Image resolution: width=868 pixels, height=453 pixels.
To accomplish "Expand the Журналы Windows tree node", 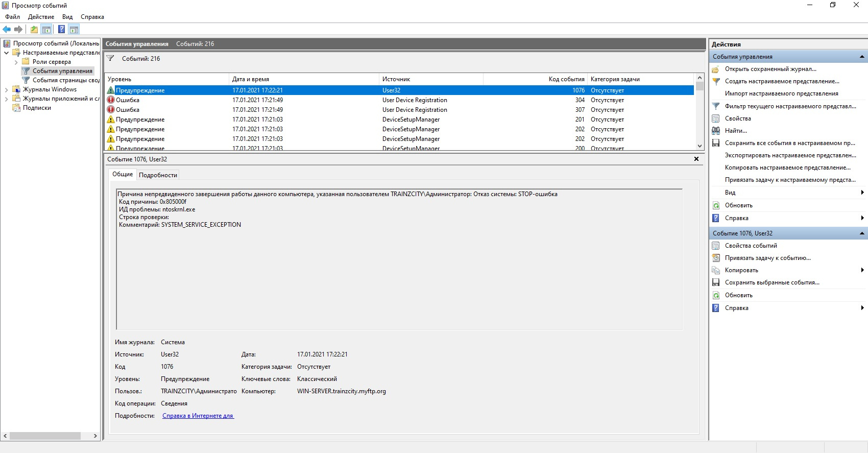I will click(6, 89).
